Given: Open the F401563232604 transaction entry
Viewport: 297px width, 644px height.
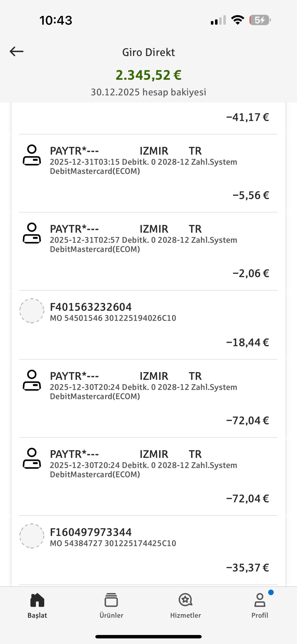Looking at the screenshot, I should pyautogui.click(x=148, y=325).
